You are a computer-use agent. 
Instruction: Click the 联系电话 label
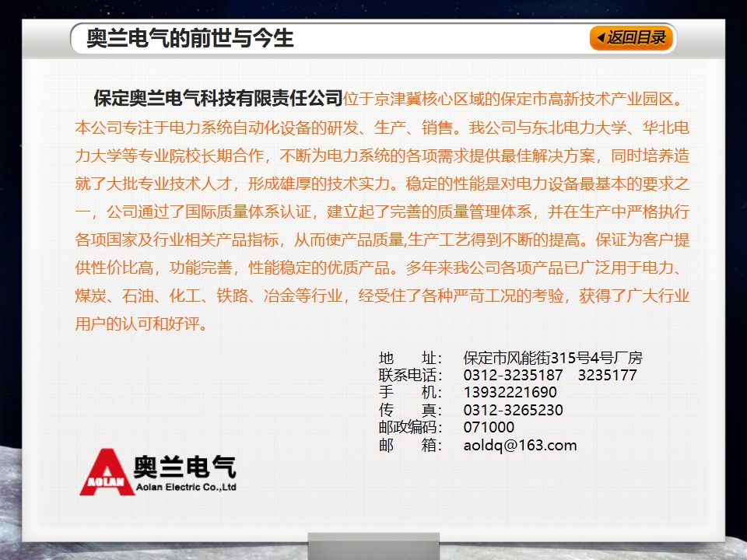click(x=410, y=375)
